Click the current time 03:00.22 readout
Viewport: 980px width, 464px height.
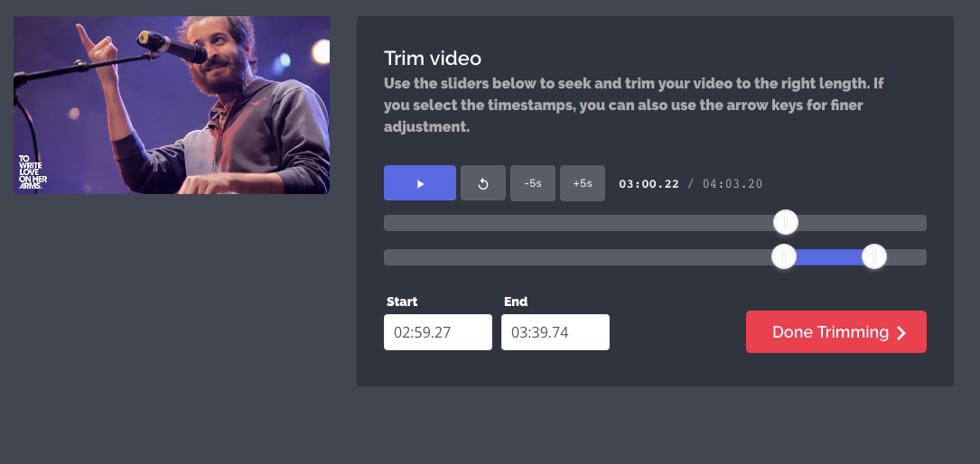(x=649, y=183)
